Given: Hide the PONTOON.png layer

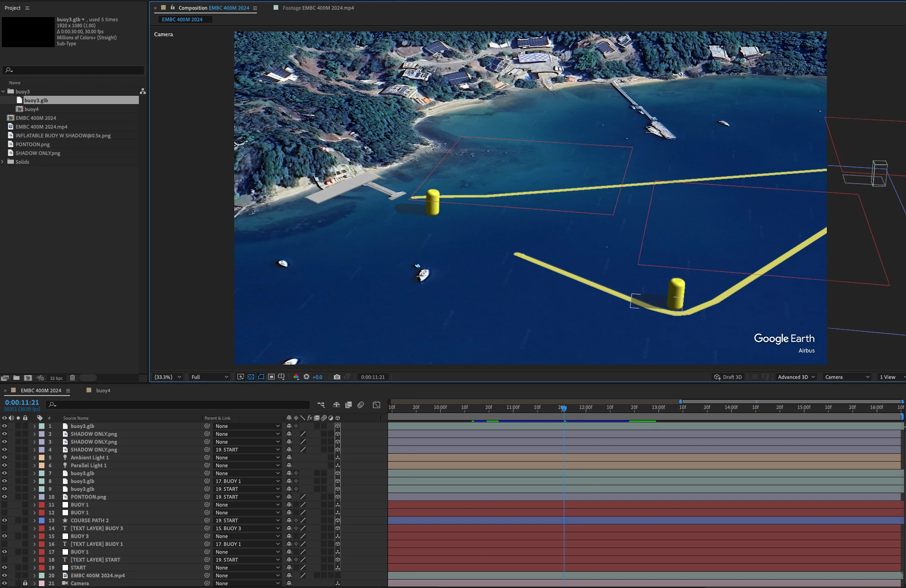Looking at the screenshot, I should point(5,497).
